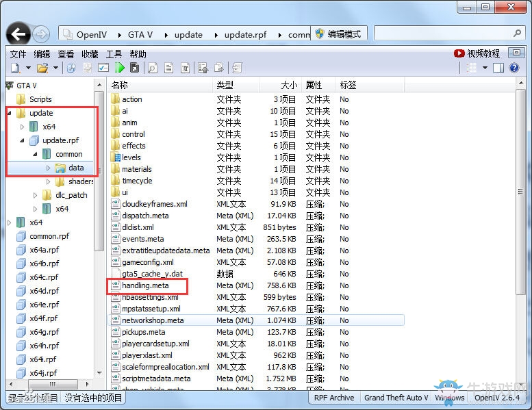This screenshot has height=410, width=532.
Task: Select handling.meta in the file list
Action: click(x=145, y=285)
